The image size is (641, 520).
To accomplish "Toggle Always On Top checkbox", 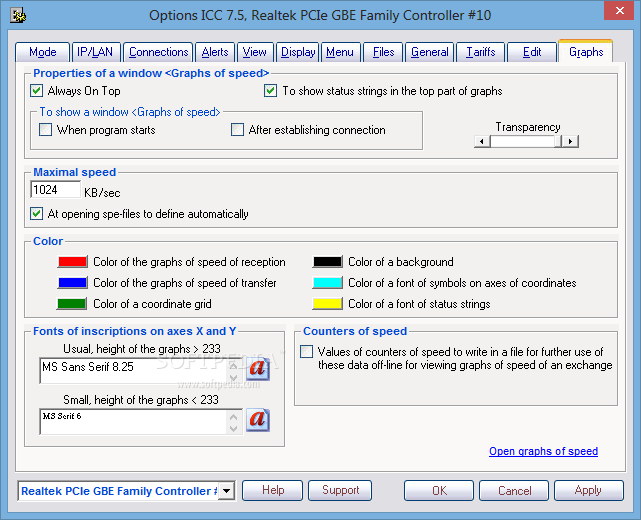I will pos(36,90).
